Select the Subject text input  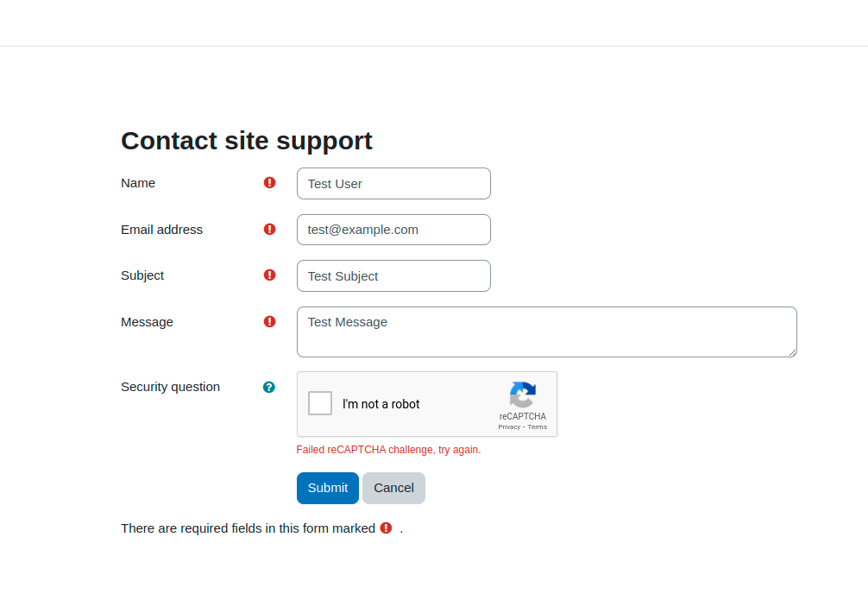point(393,276)
